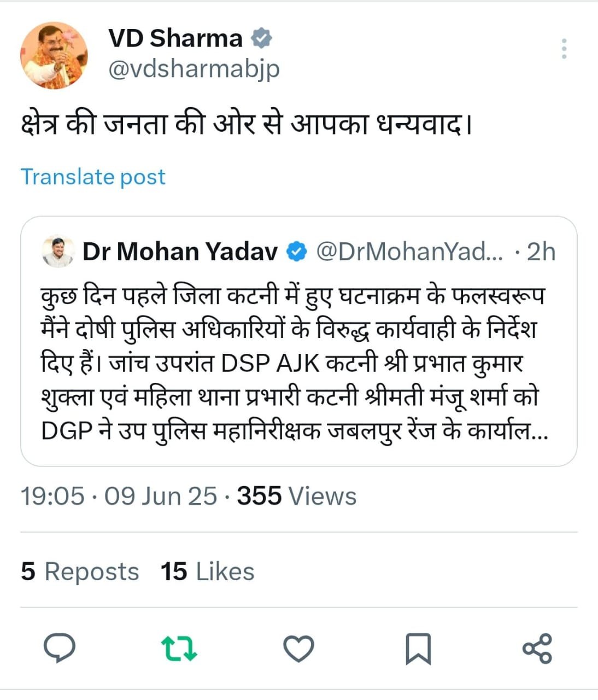Bookmark this post
The width and height of the screenshot is (598, 700).
coord(418,649)
